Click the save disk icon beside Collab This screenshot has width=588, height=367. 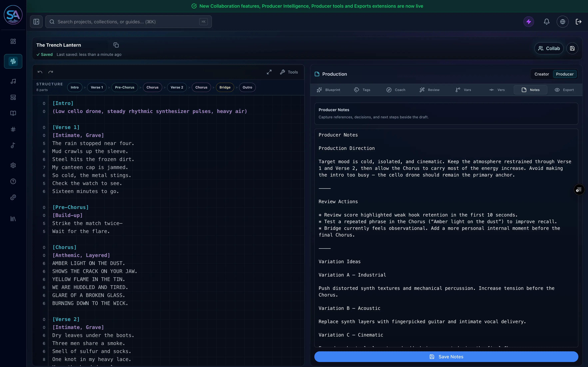[572, 48]
